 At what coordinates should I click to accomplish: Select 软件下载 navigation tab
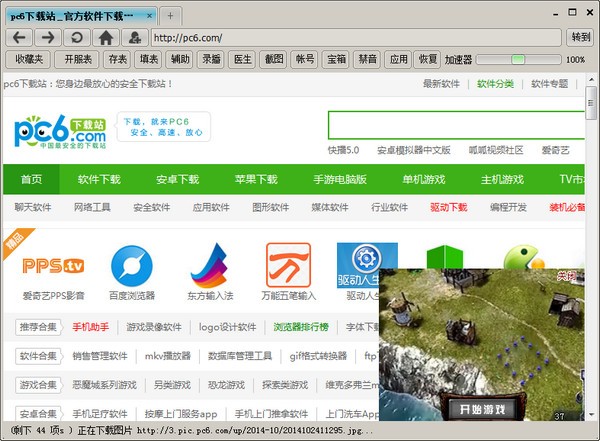(99, 179)
